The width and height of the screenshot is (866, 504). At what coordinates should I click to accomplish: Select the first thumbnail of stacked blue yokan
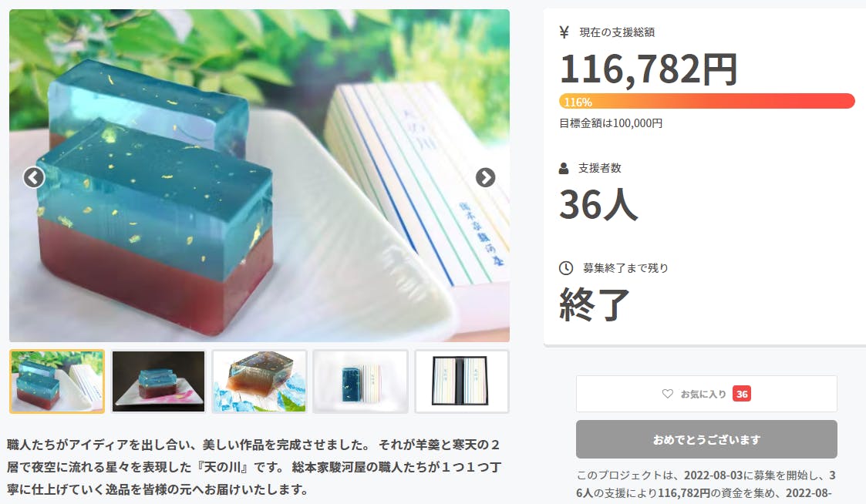tap(57, 381)
